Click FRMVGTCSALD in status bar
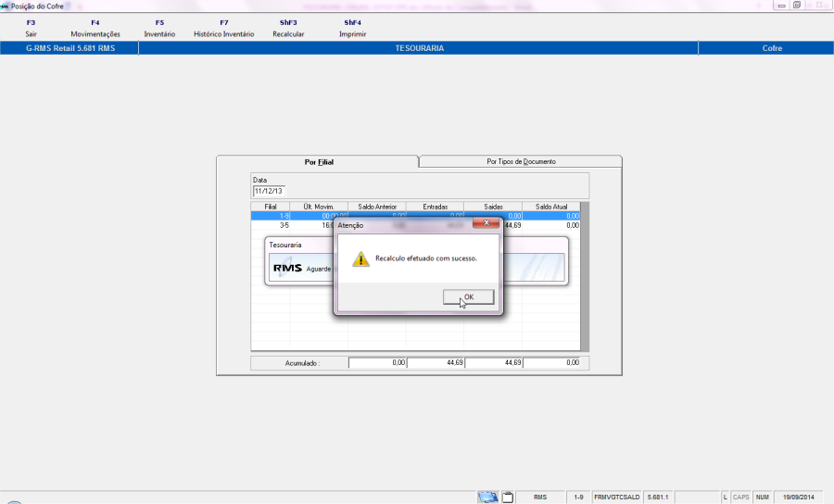This screenshot has width=834, height=504. pos(616,498)
